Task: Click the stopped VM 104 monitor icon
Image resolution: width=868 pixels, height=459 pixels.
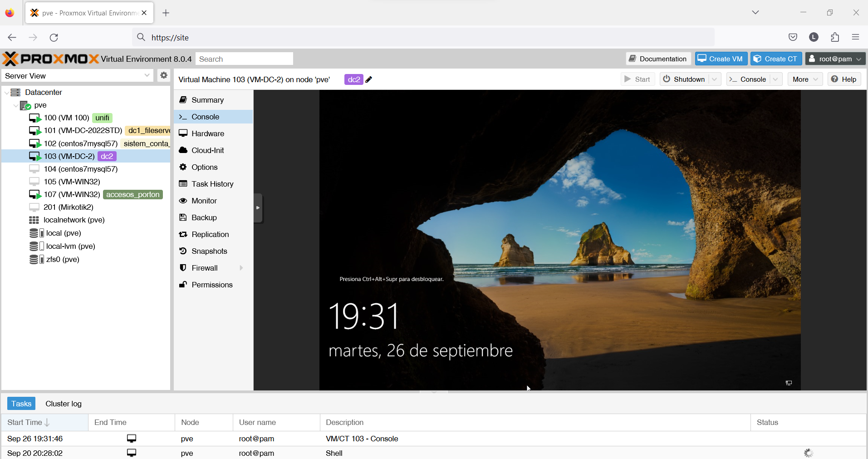Action: pyautogui.click(x=34, y=169)
